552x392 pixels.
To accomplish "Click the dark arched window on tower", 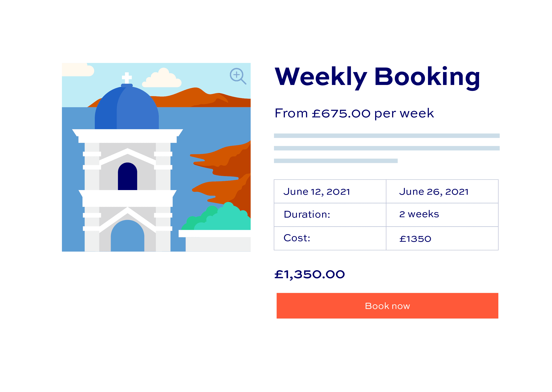I will click(x=127, y=176).
